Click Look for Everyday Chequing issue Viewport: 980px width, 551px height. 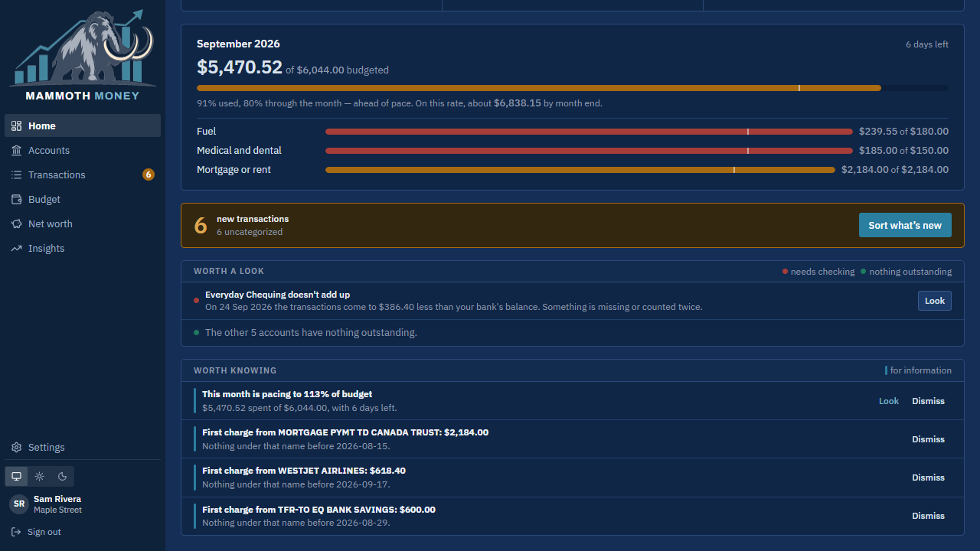935,301
